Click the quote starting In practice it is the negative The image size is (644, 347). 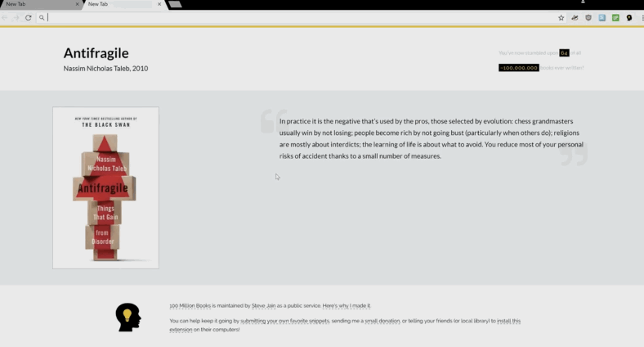[x=432, y=138]
